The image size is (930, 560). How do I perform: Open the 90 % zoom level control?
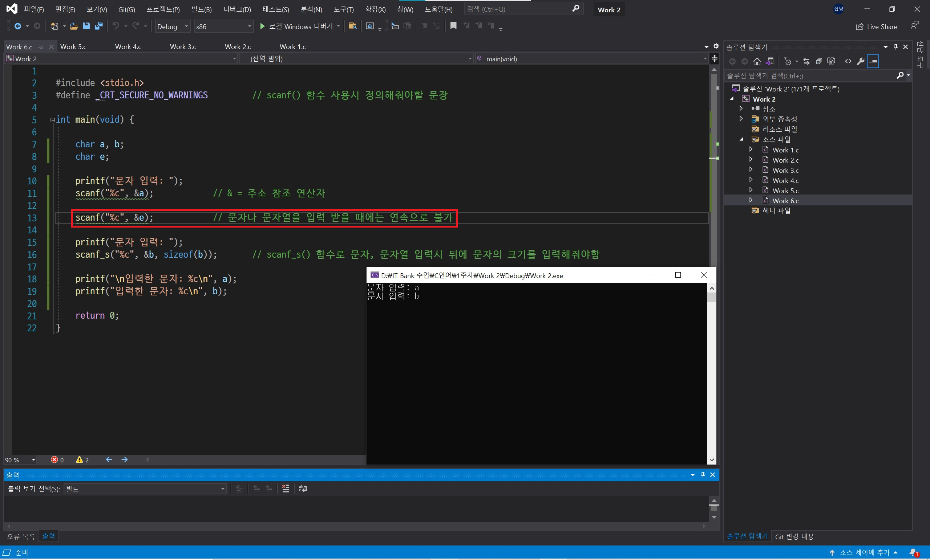point(20,460)
